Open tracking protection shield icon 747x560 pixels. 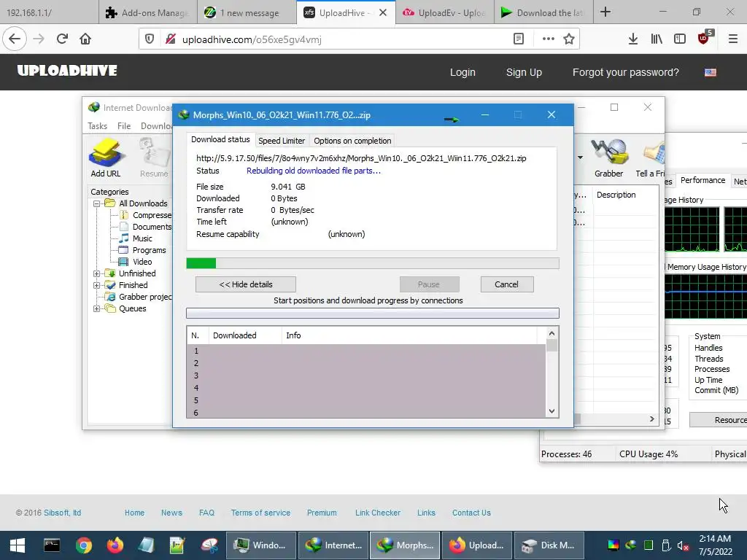coord(150,39)
